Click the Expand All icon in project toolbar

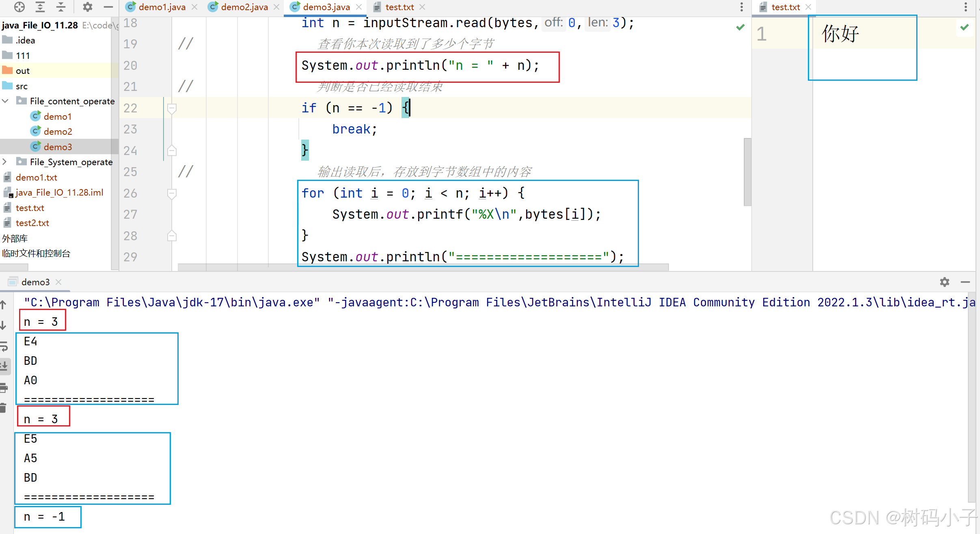pos(40,6)
